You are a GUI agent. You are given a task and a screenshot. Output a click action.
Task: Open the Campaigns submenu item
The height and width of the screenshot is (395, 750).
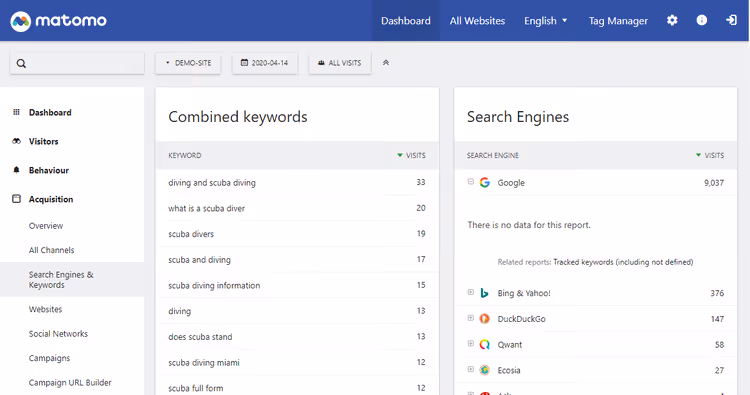tap(49, 358)
